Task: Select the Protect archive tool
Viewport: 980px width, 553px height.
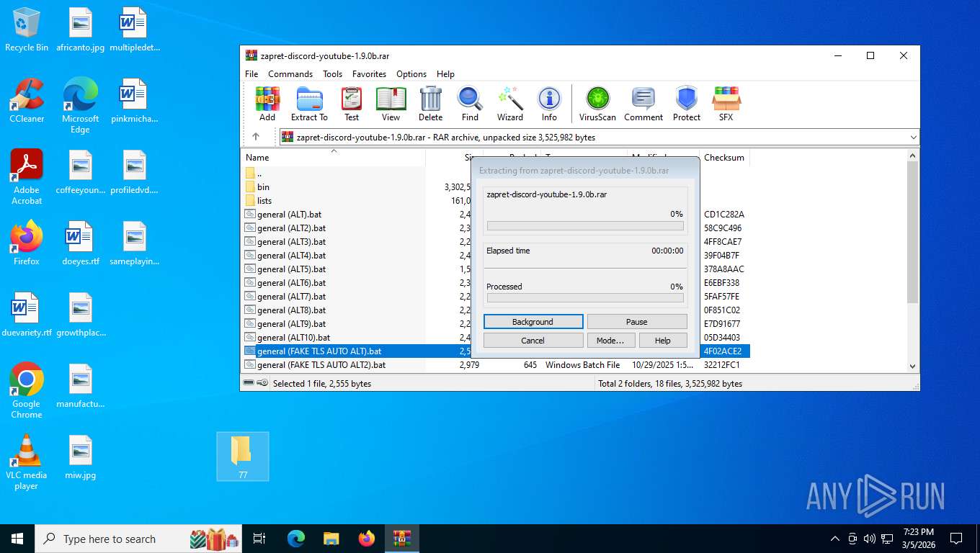Action: [x=687, y=104]
